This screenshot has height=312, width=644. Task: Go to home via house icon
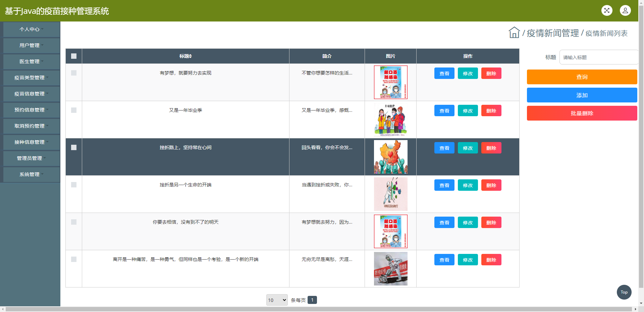pyautogui.click(x=514, y=33)
